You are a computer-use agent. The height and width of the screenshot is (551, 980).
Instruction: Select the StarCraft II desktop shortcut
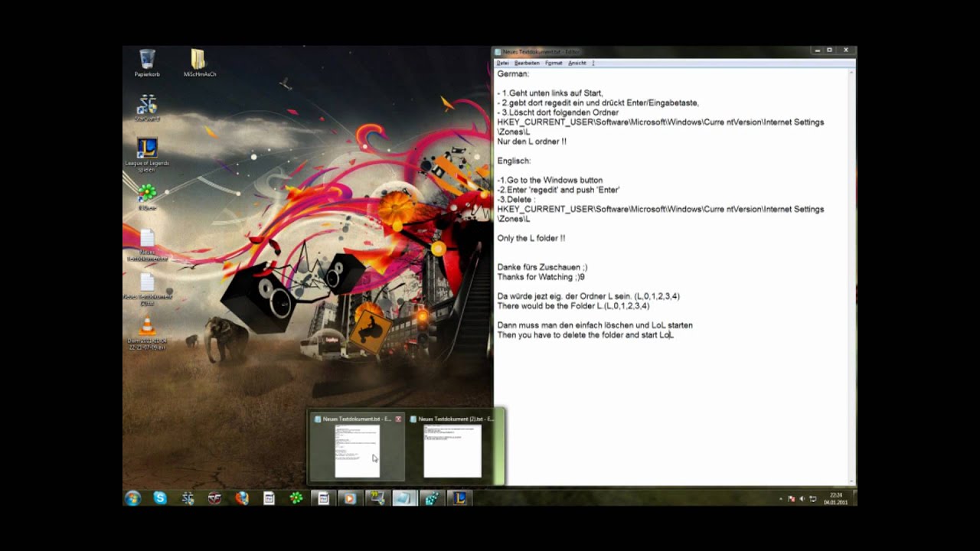(x=147, y=108)
